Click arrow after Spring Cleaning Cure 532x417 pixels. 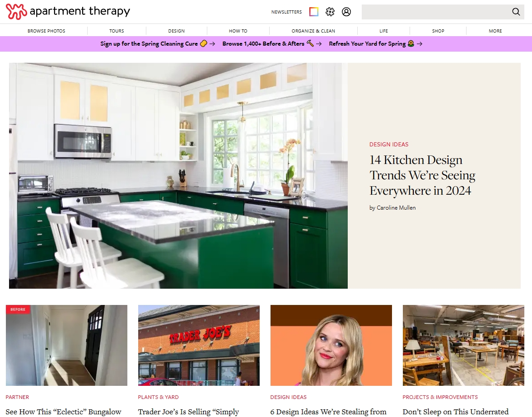pos(212,44)
